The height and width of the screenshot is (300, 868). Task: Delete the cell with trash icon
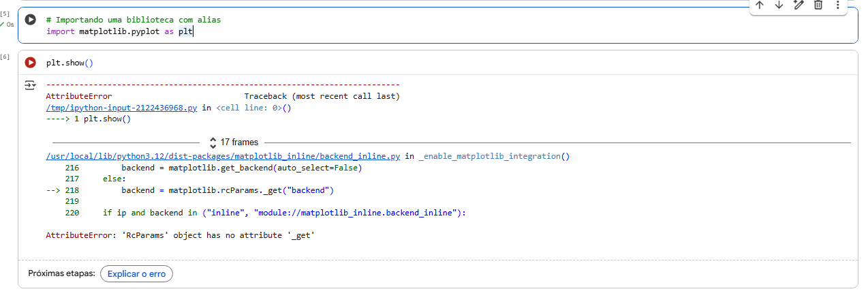[818, 5]
